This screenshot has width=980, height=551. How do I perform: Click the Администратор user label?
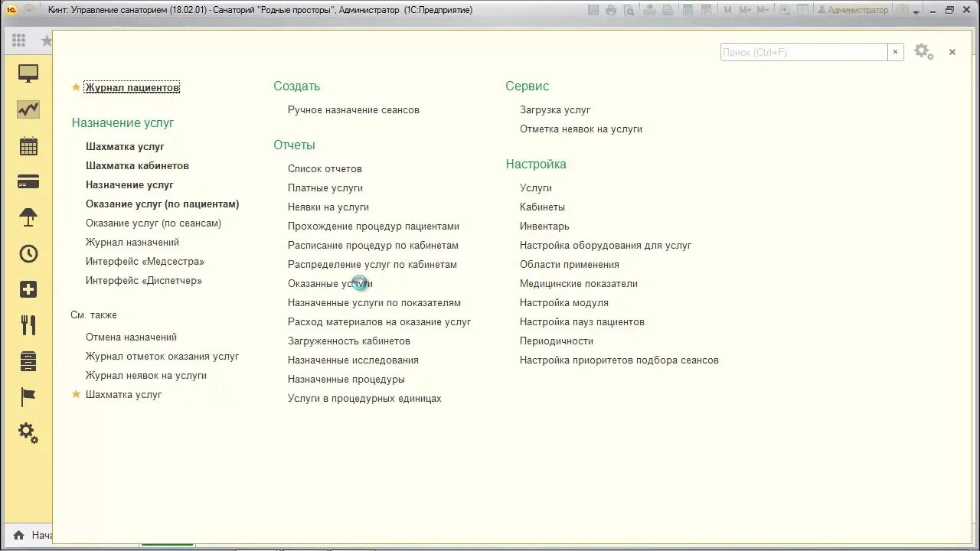tap(854, 10)
